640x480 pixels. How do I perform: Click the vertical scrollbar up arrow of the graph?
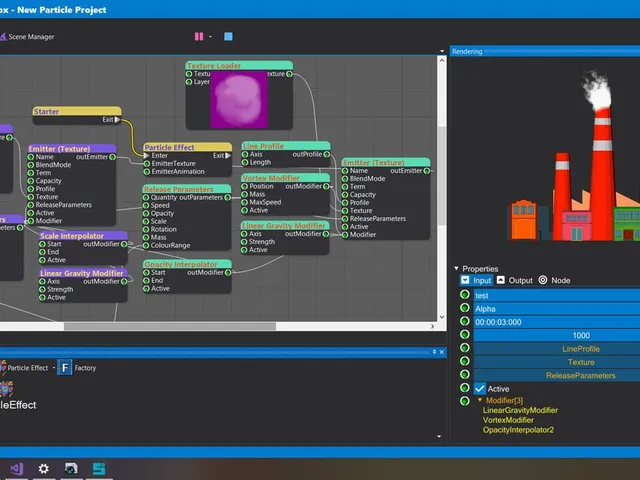click(x=442, y=60)
